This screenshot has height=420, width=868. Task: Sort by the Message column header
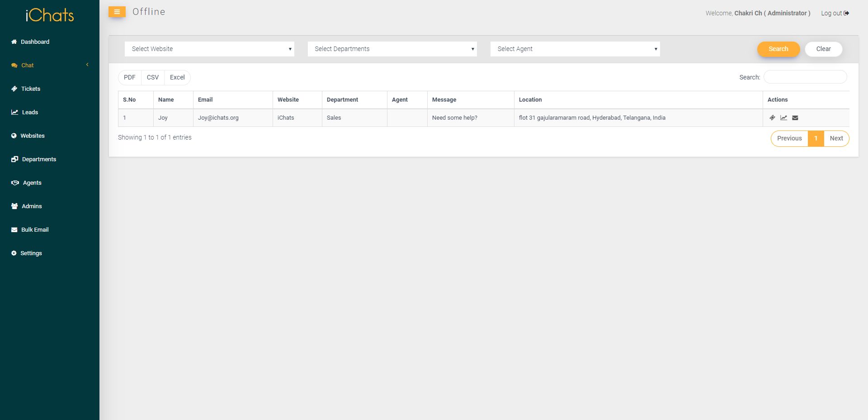click(x=471, y=100)
